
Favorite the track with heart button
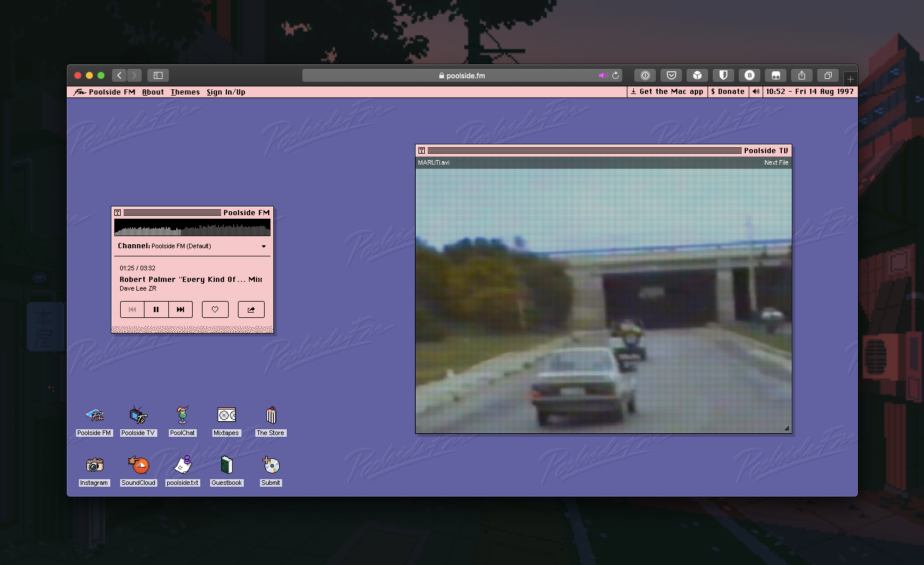(x=215, y=309)
